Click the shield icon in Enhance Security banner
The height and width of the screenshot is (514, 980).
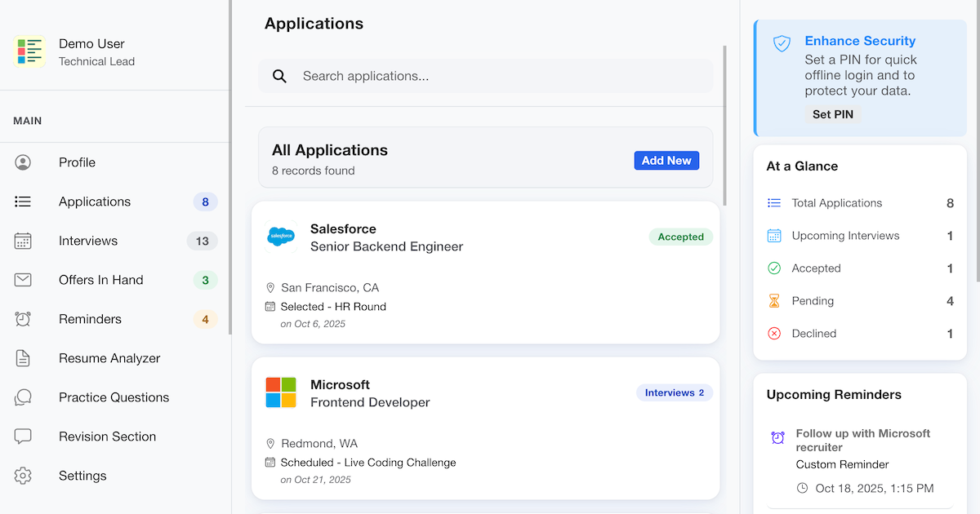782,45
